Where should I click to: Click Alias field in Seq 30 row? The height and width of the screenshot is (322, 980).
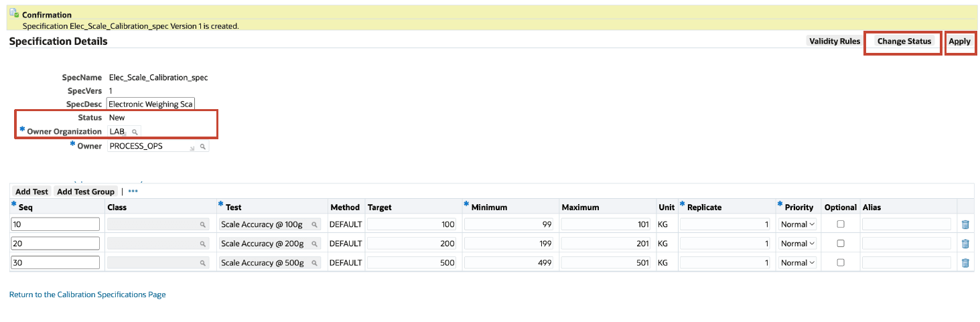(906, 263)
